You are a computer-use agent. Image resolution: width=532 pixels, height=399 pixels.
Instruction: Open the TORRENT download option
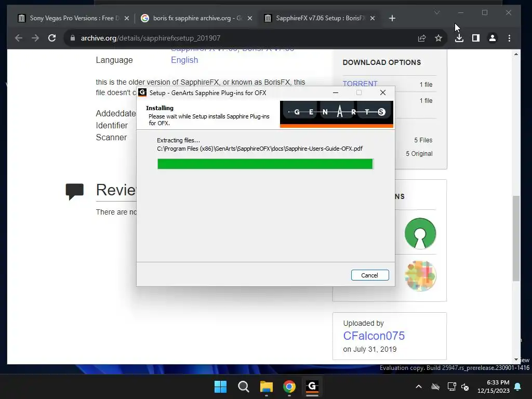tap(360, 84)
